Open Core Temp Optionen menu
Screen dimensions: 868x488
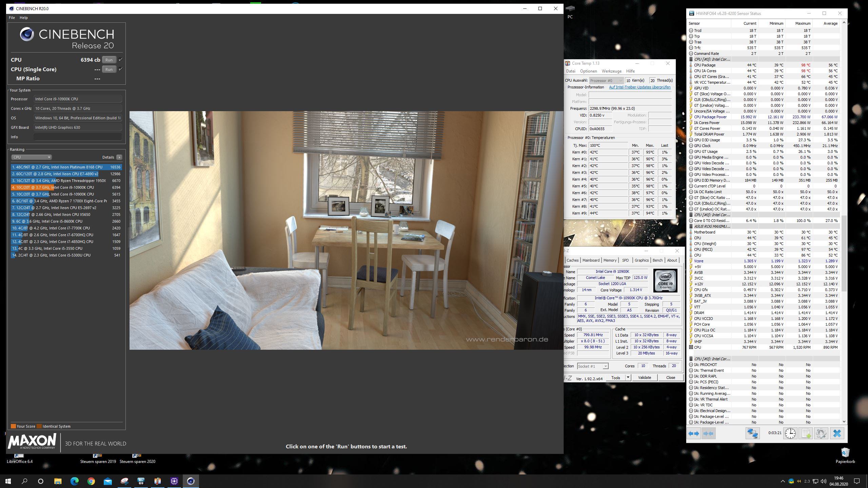coord(589,71)
